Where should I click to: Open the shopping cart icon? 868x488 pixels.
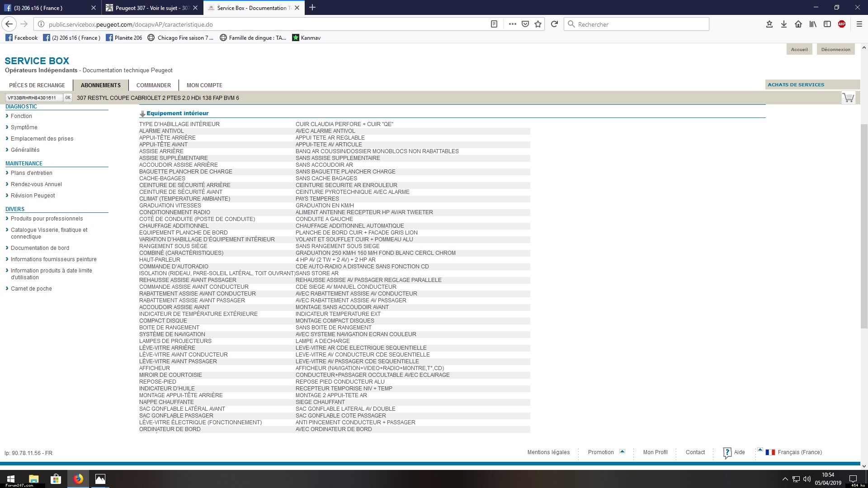click(x=848, y=97)
